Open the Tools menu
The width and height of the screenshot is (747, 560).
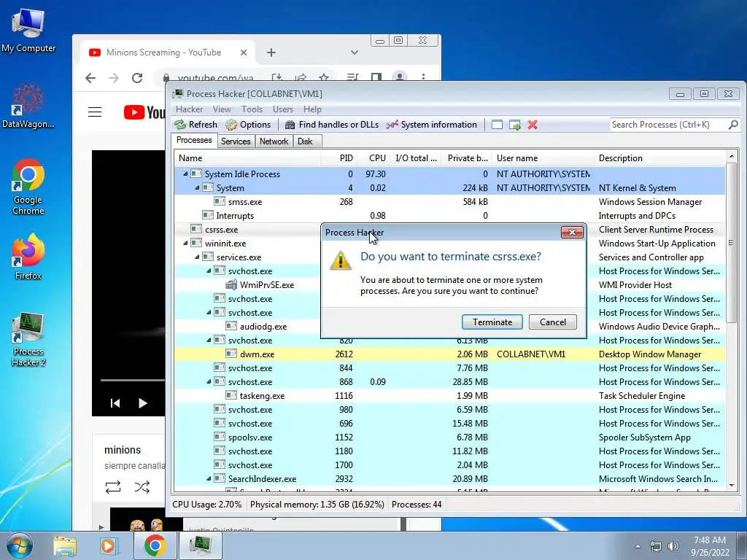(252, 109)
